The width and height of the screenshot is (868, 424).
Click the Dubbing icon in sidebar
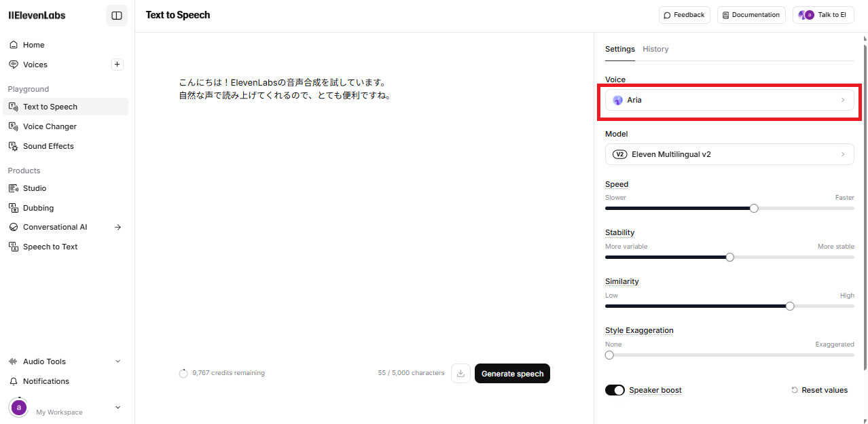click(x=14, y=208)
